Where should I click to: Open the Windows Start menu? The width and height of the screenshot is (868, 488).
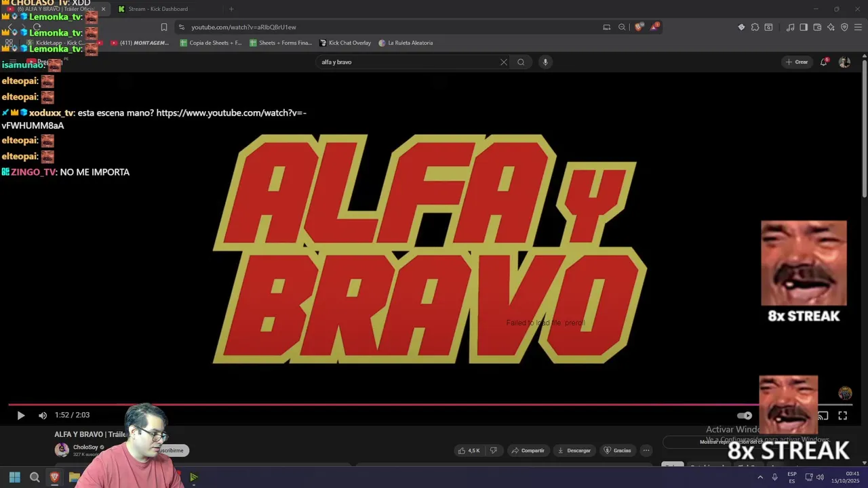tap(15, 477)
